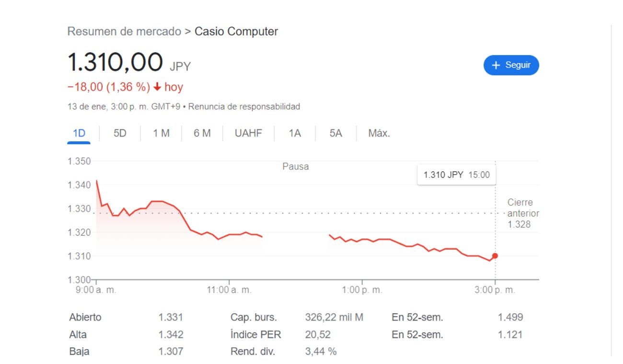The height and width of the screenshot is (364, 623).
Task: Switch to the 5D chart view
Action: click(x=120, y=133)
